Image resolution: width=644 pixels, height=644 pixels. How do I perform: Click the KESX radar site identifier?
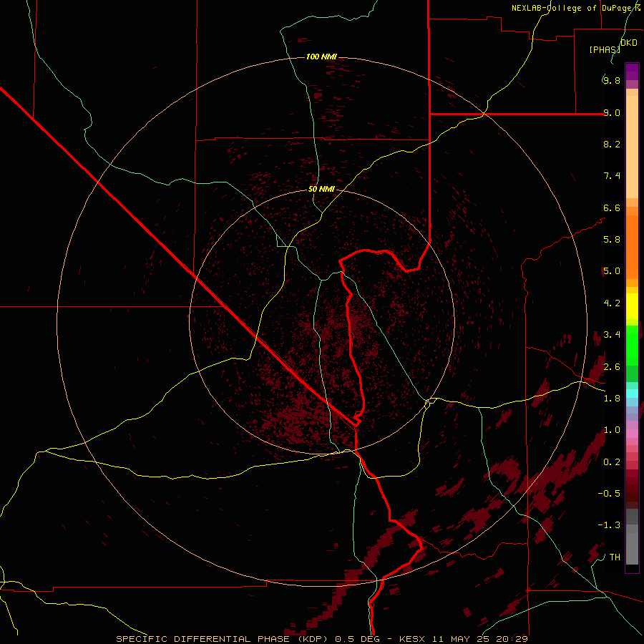tap(412, 639)
